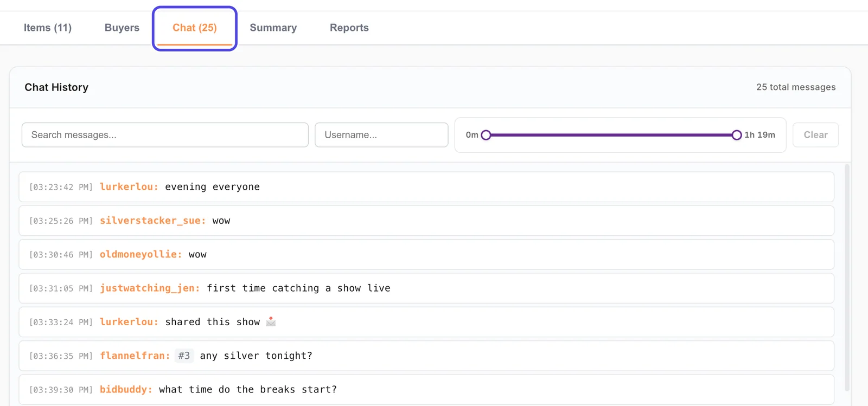Click timestamp 03:33:24 PM
Screen dimensions: 868x406
coord(61,323)
